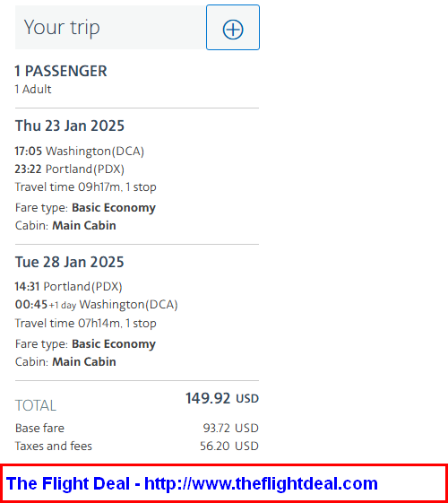448x503 pixels.
Task: Click the return Main Cabin label
Action: tap(84, 361)
